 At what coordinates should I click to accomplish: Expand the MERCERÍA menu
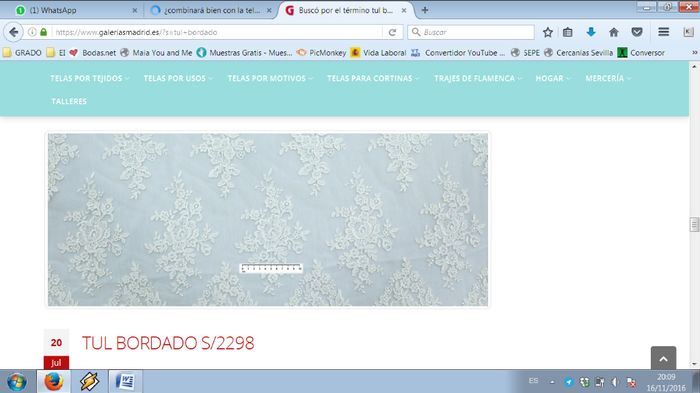tap(608, 78)
